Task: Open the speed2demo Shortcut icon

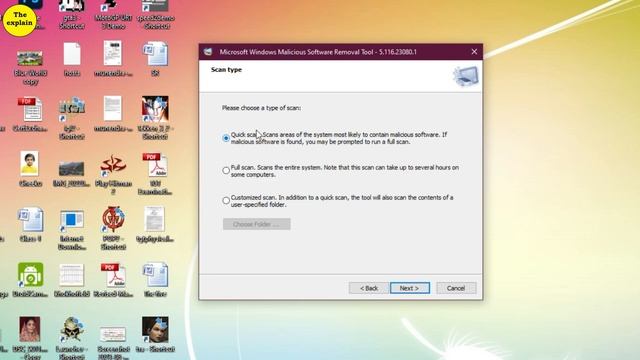Action: (x=156, y=15)
